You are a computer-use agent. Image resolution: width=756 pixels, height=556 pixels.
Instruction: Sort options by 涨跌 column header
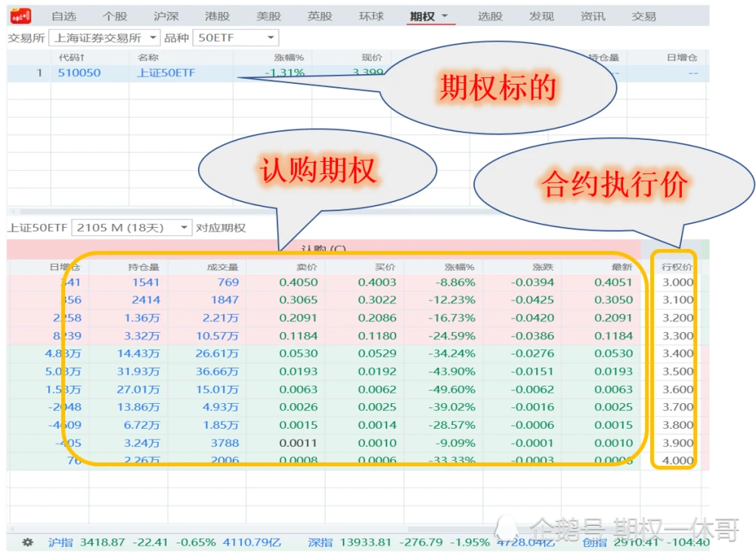pos(543,267)
